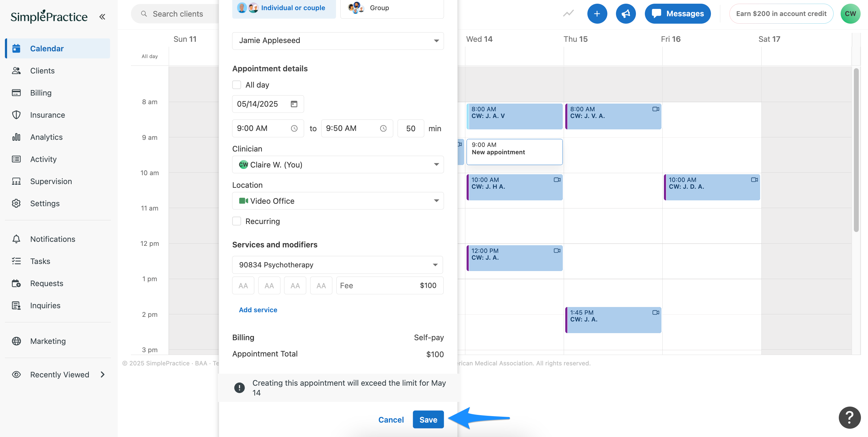Click the Supervision sidebar icon
This screenshot has height=437, width=868.
(16, 181)
